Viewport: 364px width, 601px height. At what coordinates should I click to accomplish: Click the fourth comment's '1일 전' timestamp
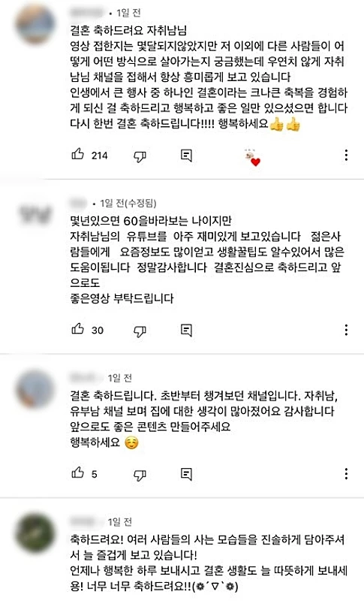(x=120, y=522)
